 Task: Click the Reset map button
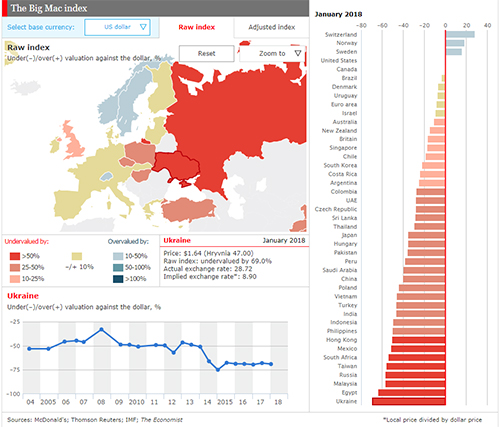[206, 53]
